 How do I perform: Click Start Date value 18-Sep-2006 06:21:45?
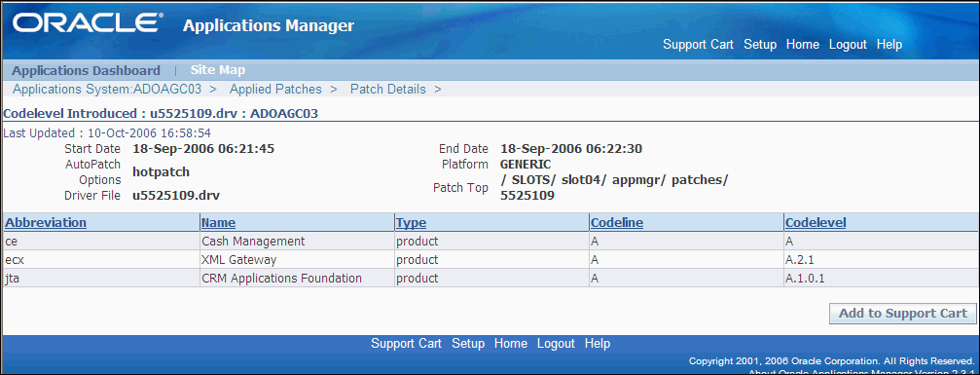tap(203, 149)
